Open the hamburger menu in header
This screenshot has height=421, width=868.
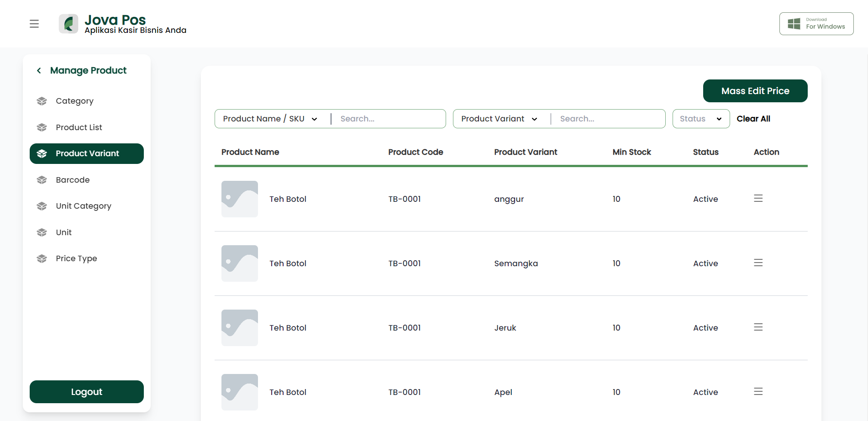(x=34, y=24)
